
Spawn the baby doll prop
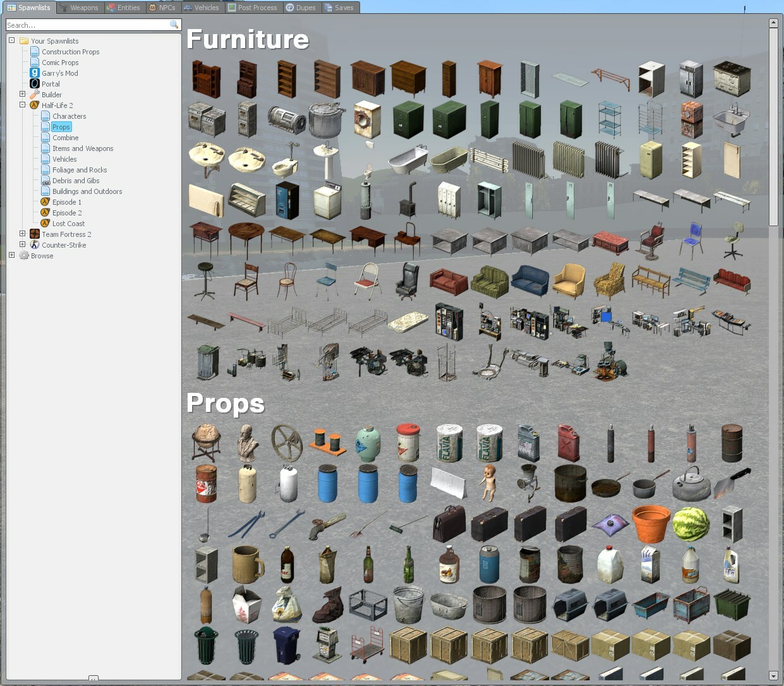pyautogui.click(x=489, y=484)
